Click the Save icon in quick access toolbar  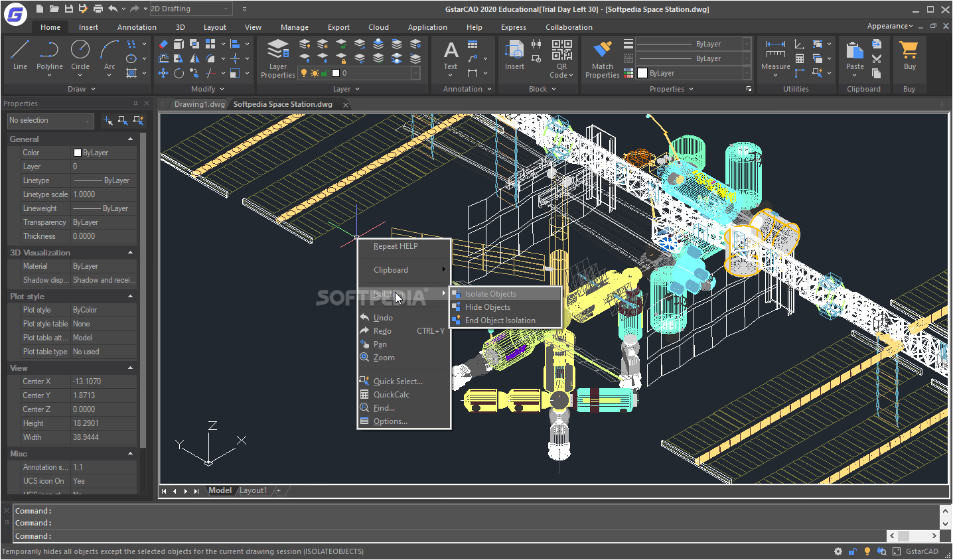[x=68, y=9]
